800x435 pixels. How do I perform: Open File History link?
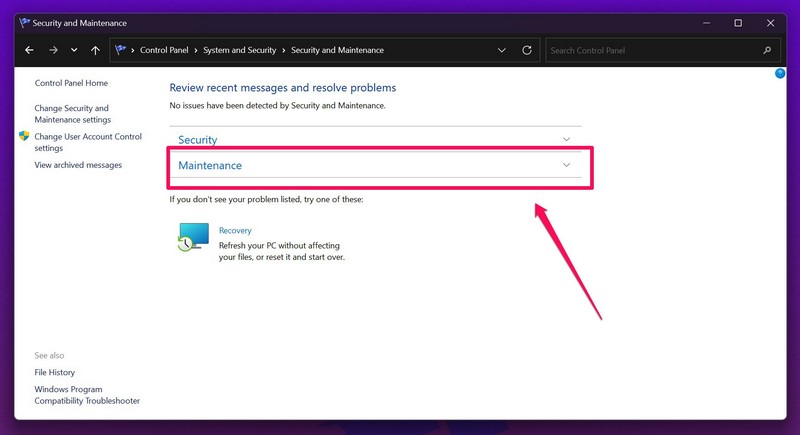pyautogui.click(x=54, y=373)
